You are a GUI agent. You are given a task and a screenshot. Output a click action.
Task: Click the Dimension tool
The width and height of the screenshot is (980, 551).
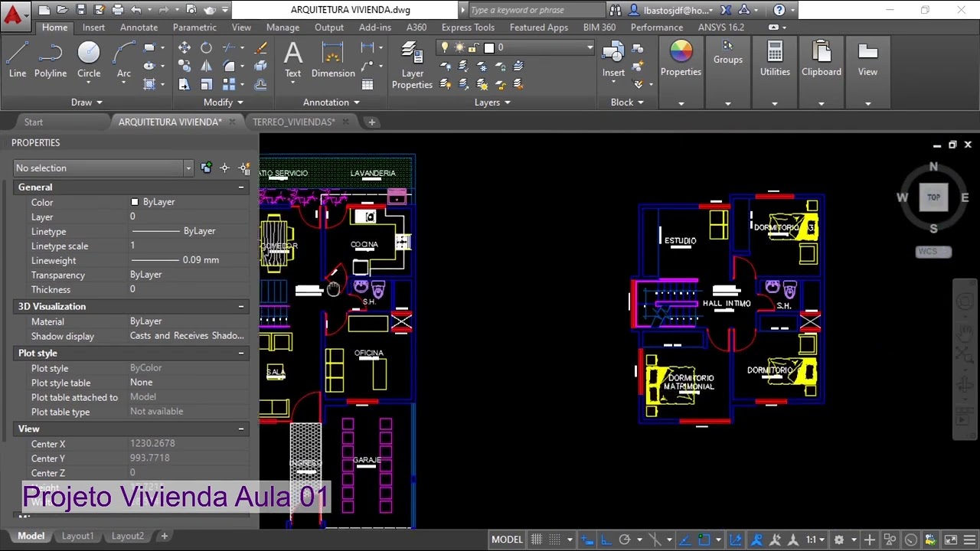pos(333,60)
